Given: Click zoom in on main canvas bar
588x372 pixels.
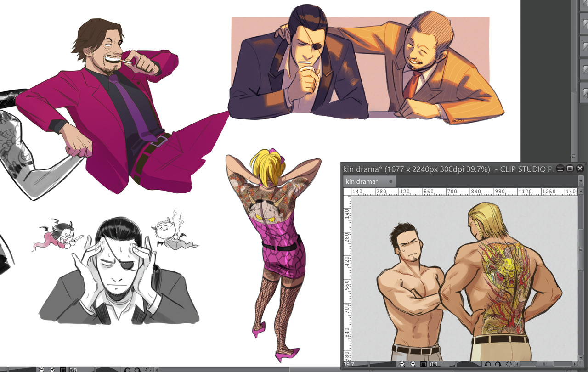Looking at the screenshot, I should [x=52, y=369].
